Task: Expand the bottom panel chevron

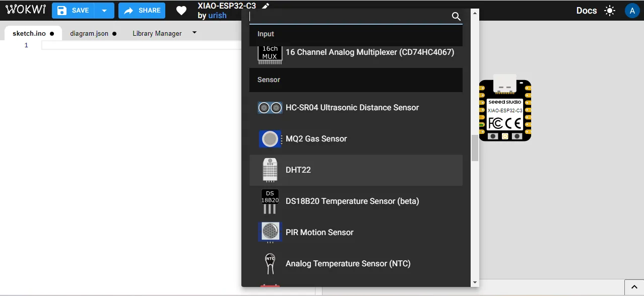Action: (634, 287)
